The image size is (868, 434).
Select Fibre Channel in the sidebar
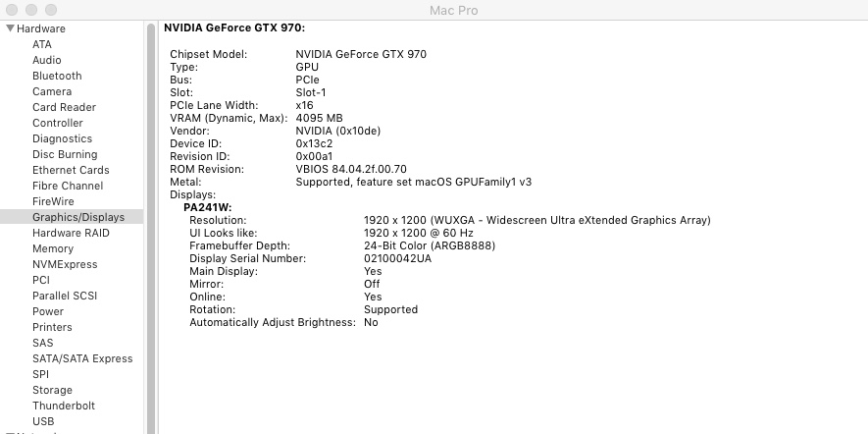[x=68, y=186]
